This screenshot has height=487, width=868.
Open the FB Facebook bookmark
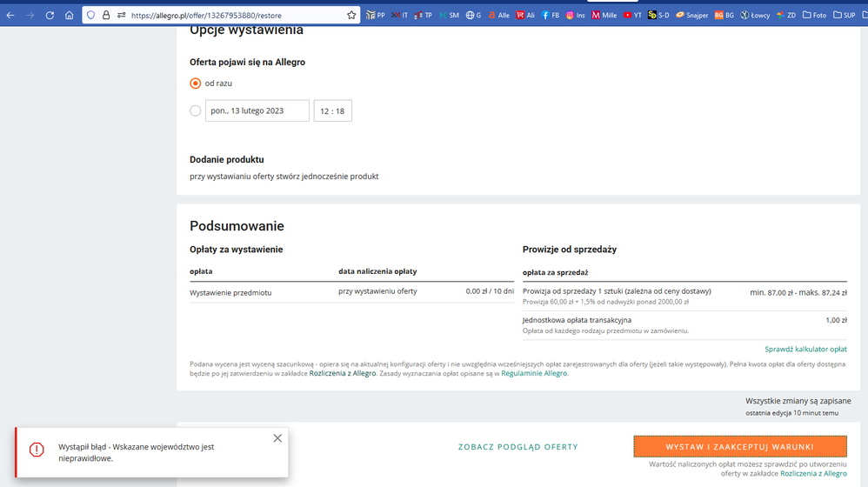click(x=551, y=16)
